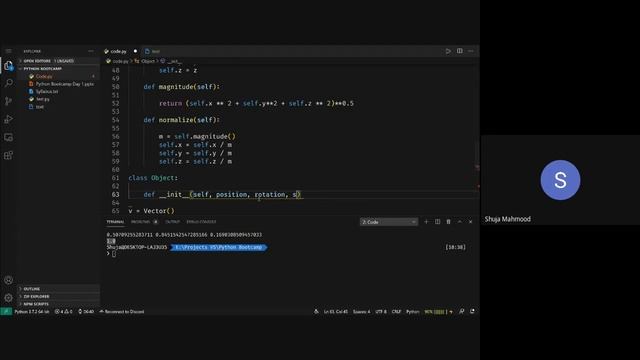Click 'def magnitude(self):' on line 50
Image resolution: width=640 pixels, height=360 pixels.
pyautogui.click(x=182, y=87)
